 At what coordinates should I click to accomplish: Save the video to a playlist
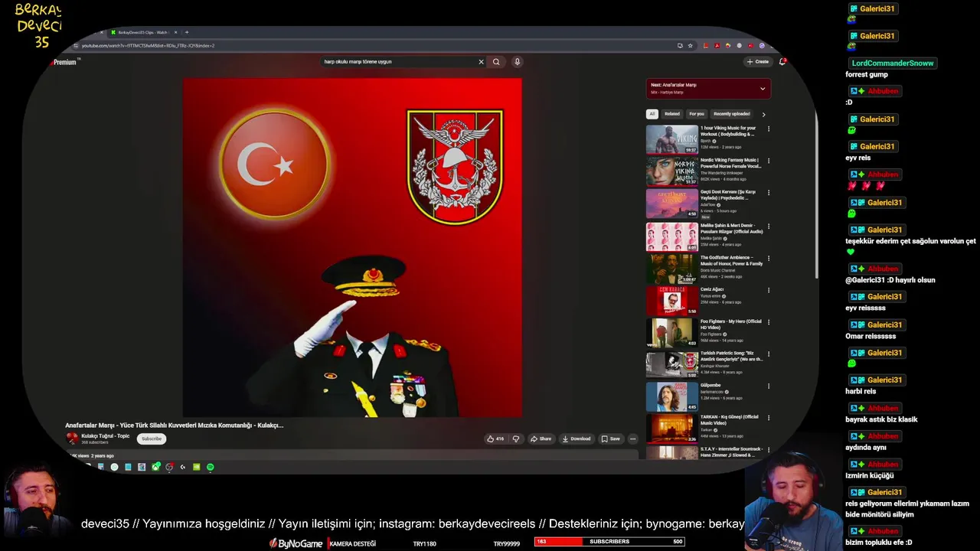611,439
